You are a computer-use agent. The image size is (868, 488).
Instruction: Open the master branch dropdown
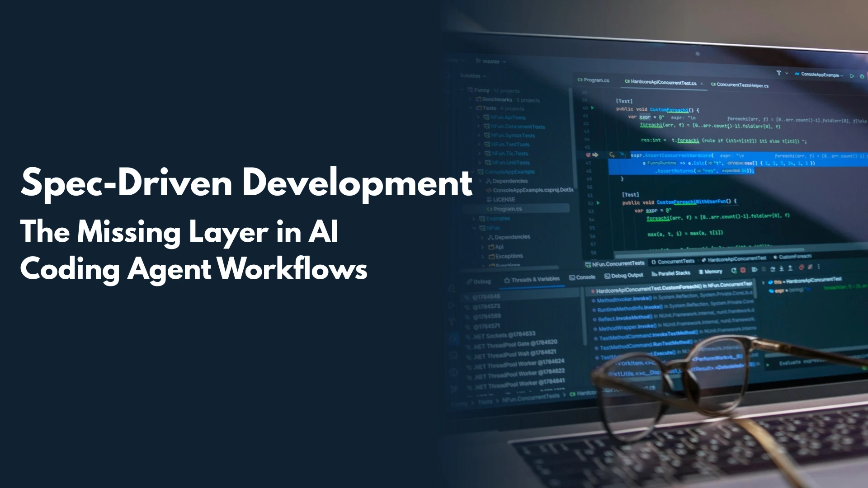click(491, 61)
